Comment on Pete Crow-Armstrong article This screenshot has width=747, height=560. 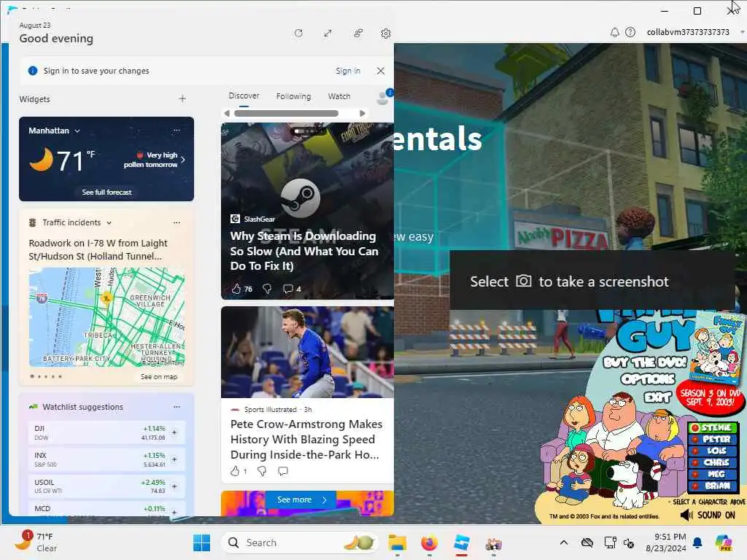(x=283, y=472)
